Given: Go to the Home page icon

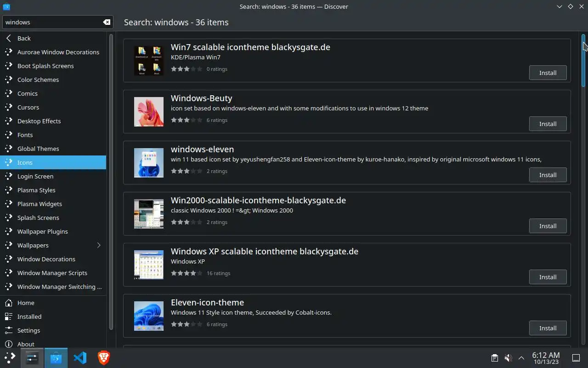Looking at the screenshot, I should tap(9, 303).
